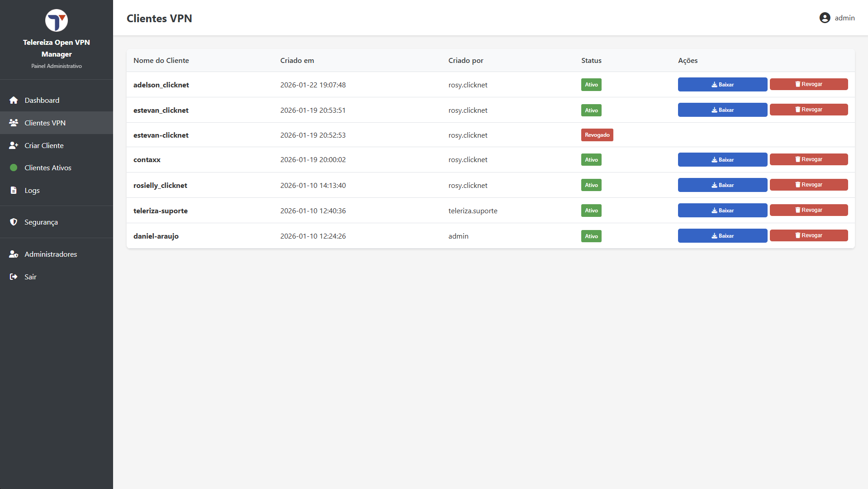
Task: Click the Revogado status badge
Action: [x=597, y=135]
